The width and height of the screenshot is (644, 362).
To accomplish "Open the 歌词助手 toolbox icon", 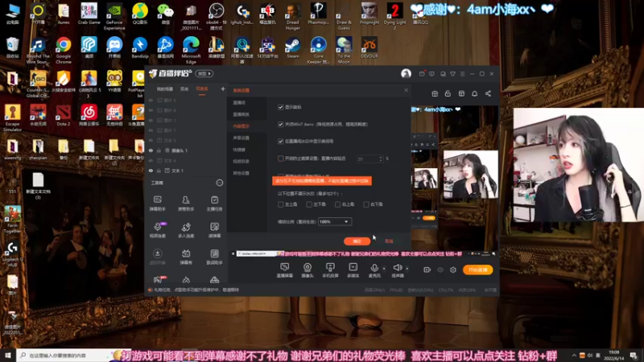I will (214, 256).
